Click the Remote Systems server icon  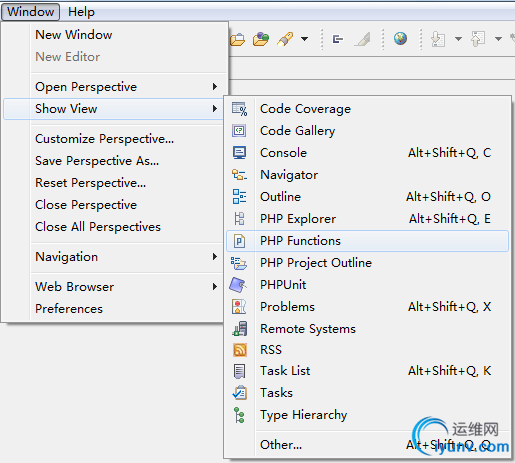[x=240, y=328]
